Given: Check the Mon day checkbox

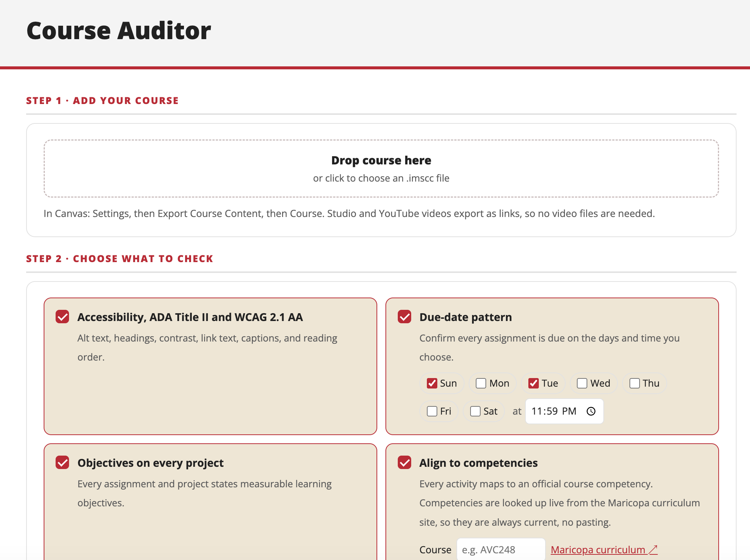Looking at the screenshot, I should [x=481, y=383].
